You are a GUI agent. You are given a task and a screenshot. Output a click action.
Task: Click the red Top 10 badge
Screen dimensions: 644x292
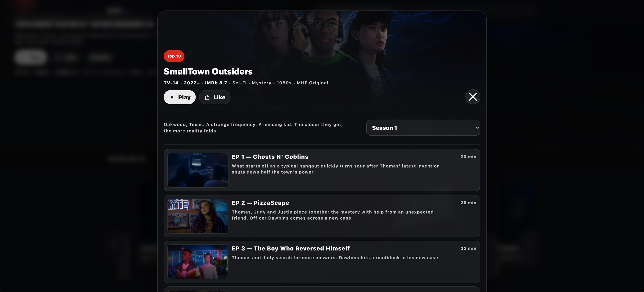click(174, 56)
